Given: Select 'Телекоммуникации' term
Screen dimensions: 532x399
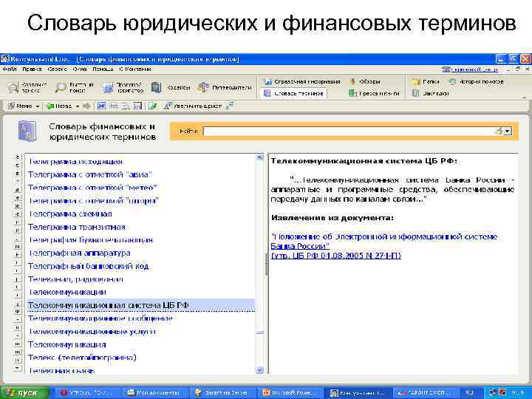Looking at the screenshot, I should (x=67, y=292).
